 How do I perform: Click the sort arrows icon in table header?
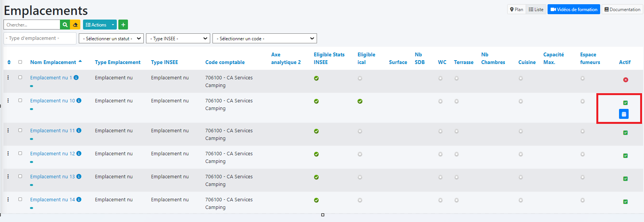pyautogui.click(x=9, y=62)
